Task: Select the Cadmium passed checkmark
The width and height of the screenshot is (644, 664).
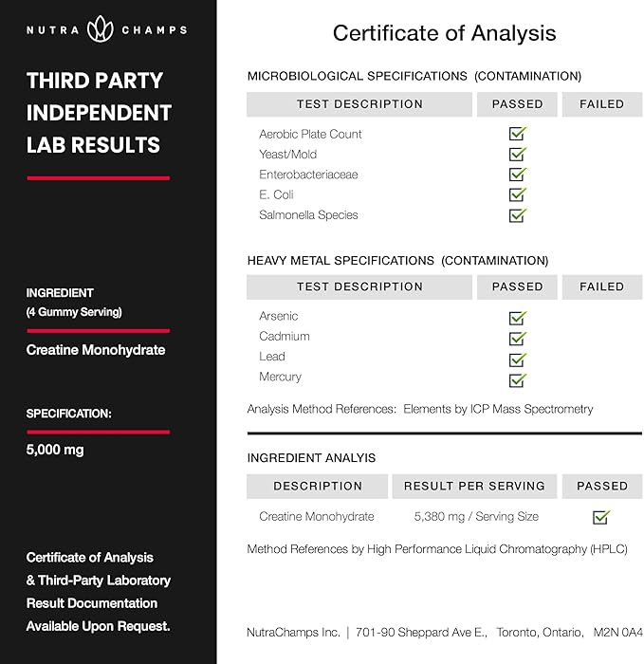Action: [517, 338]
